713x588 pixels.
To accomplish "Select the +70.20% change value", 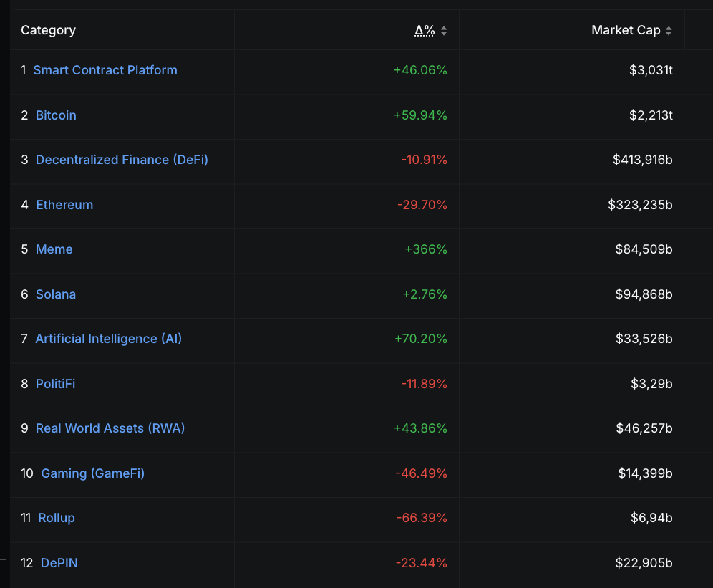I will pos(421,339).
